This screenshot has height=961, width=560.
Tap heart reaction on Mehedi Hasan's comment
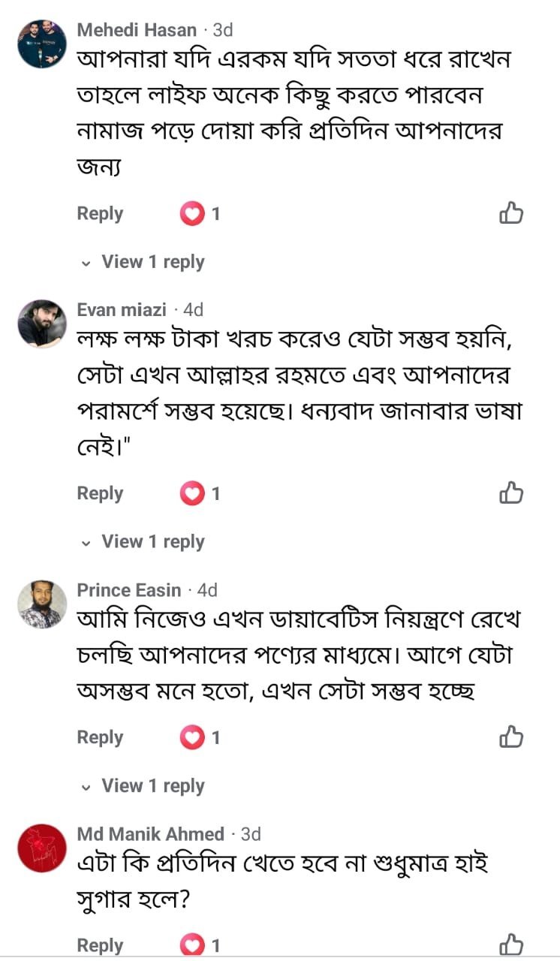(x=192, y=214)
